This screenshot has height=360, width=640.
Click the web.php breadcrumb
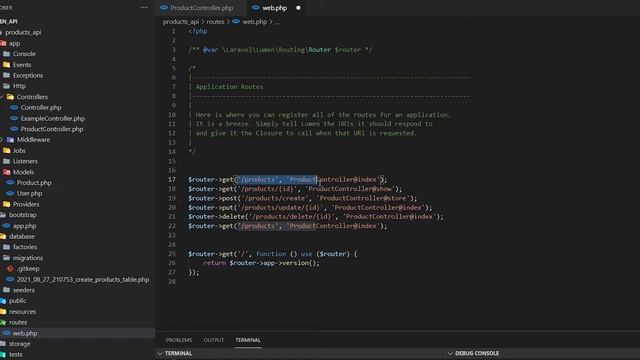pyautogui.click(x=254, y=22)
